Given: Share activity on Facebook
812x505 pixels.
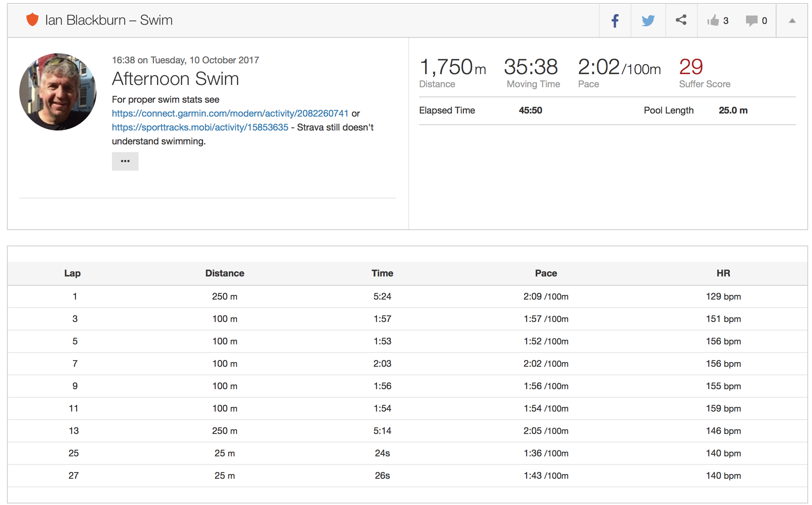Looking at the screenshot, I should [x=615, y=21].
